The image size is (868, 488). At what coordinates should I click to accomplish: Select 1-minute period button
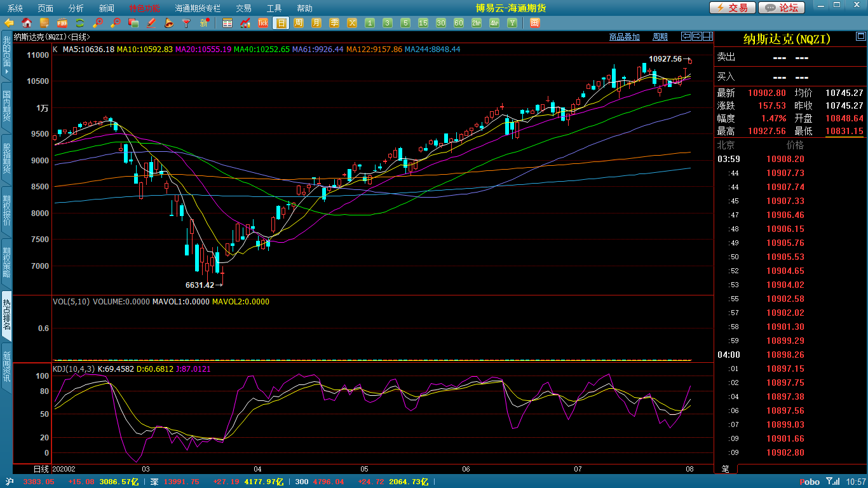point(370,23)
